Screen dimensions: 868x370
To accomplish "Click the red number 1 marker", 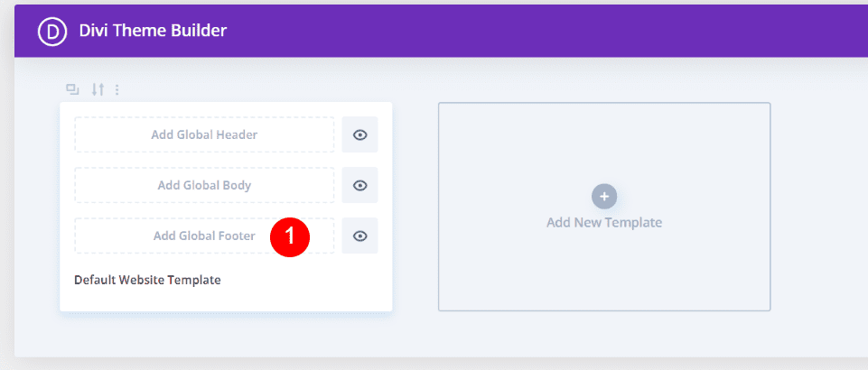I will 290,236.
